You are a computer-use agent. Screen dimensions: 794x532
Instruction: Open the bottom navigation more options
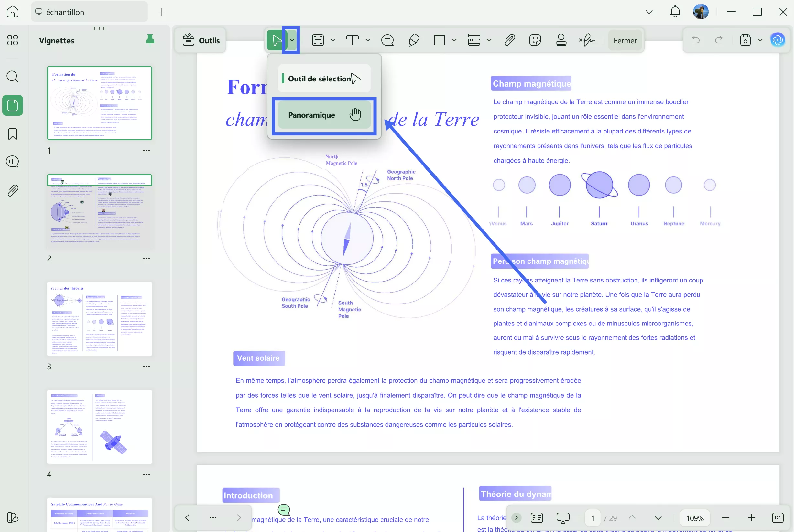tap(213, 517)
